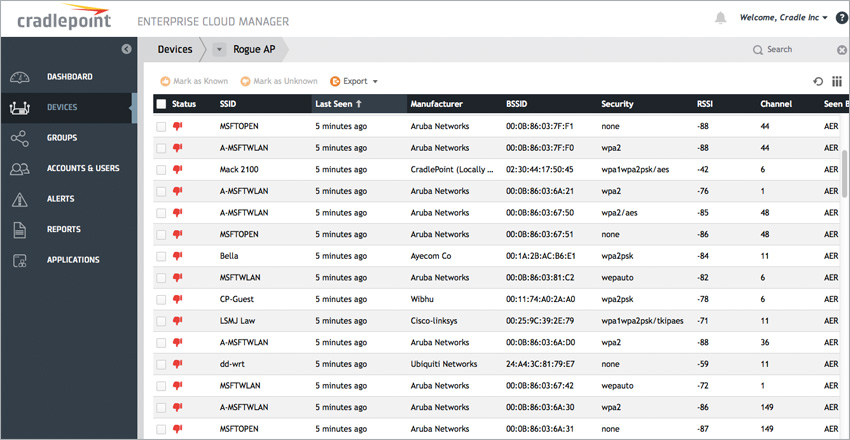This screenshot has width=850, height=440.
Task: Open the Groups menu item
Action: 68,138
